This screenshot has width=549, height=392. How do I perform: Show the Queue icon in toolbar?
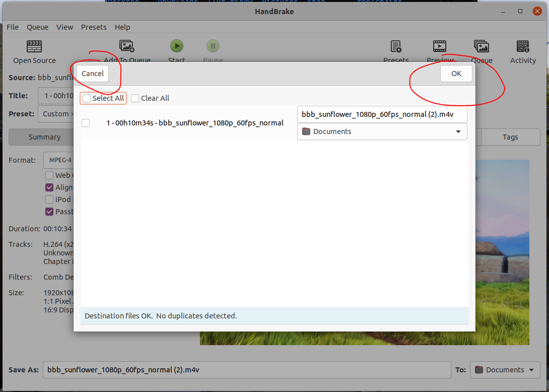pos(482,46)
